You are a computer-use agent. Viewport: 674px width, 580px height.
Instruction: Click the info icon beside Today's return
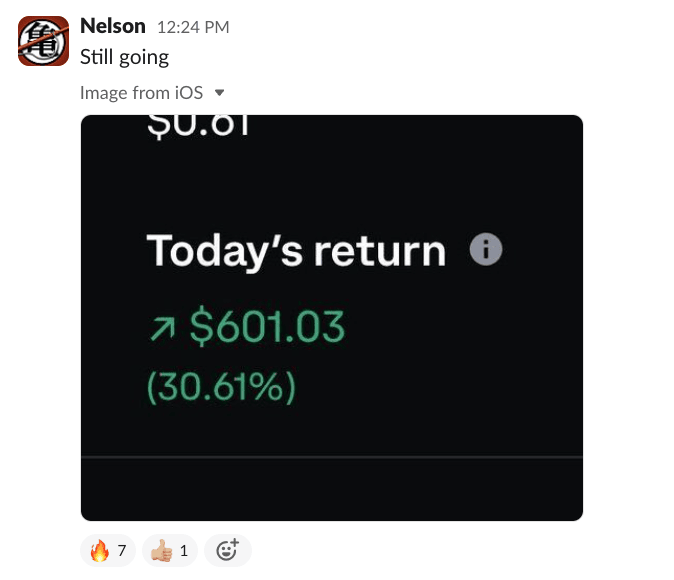(x=486, y=250)
